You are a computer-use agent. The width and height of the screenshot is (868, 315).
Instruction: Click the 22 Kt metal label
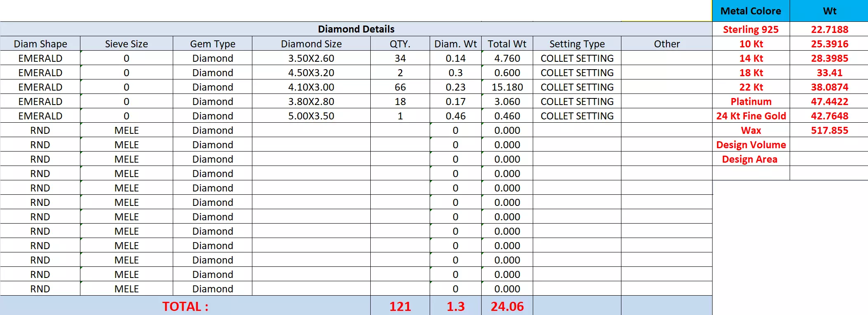coord(751,87)
